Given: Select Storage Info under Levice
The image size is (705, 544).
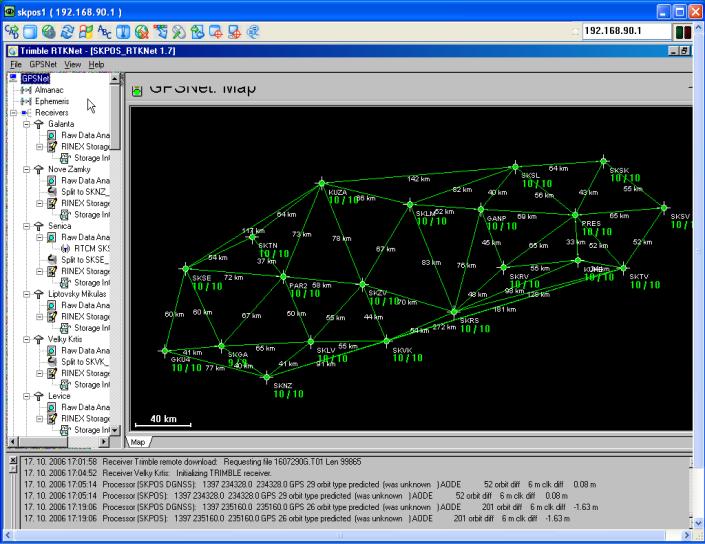Looking at the screenshot, I should pyautogui.click(x=92, y=430).
